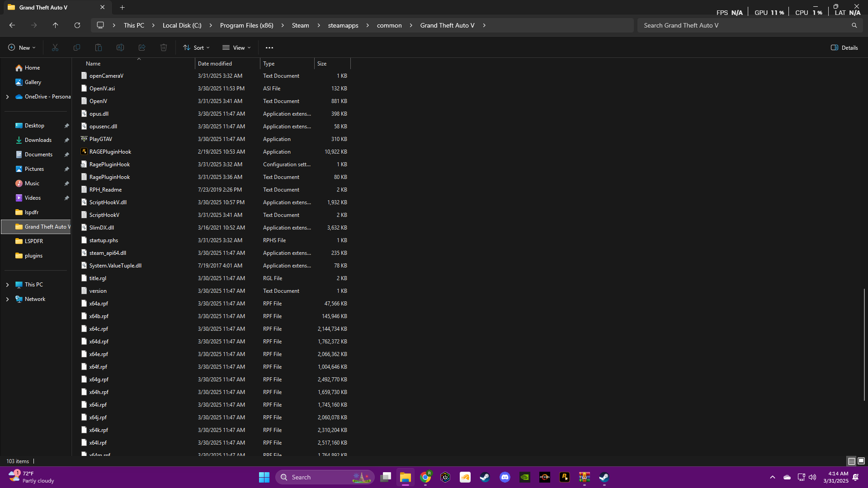This screenshot has height=488, width=868.
Task: Click the New button in toolbar
Action: click(21, 47)
